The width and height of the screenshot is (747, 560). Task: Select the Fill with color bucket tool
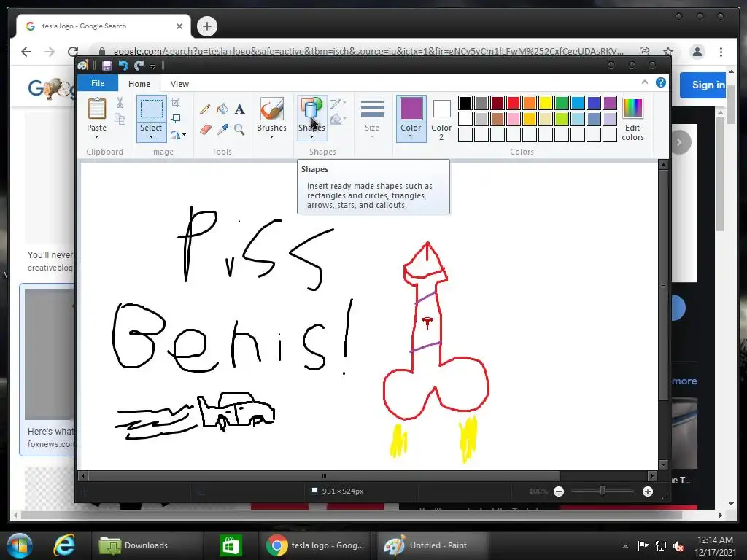pyautogui.click(x=222, y=109)
